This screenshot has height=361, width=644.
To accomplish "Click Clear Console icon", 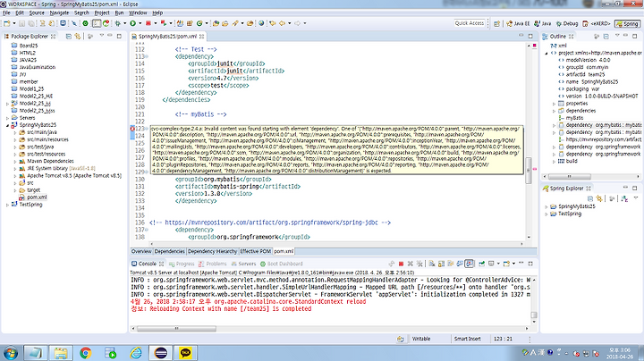I will click(432, 264).
